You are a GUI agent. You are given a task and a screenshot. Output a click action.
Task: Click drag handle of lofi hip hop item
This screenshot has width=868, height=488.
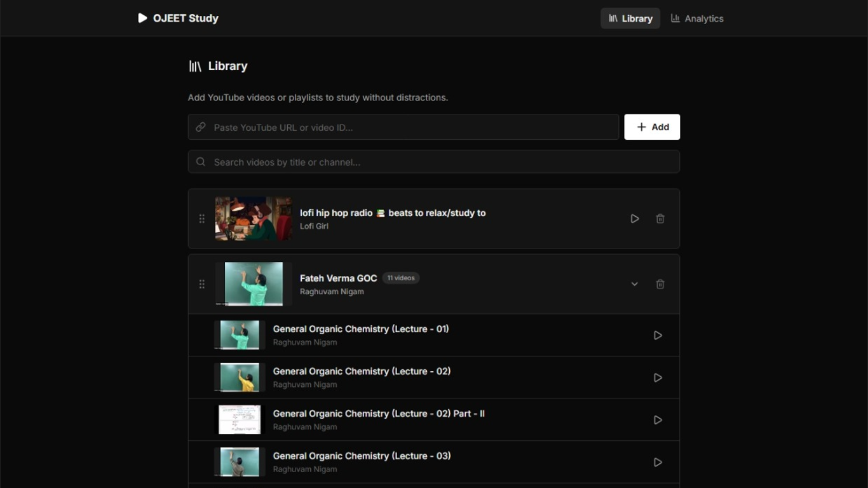[x=202, y=219]
